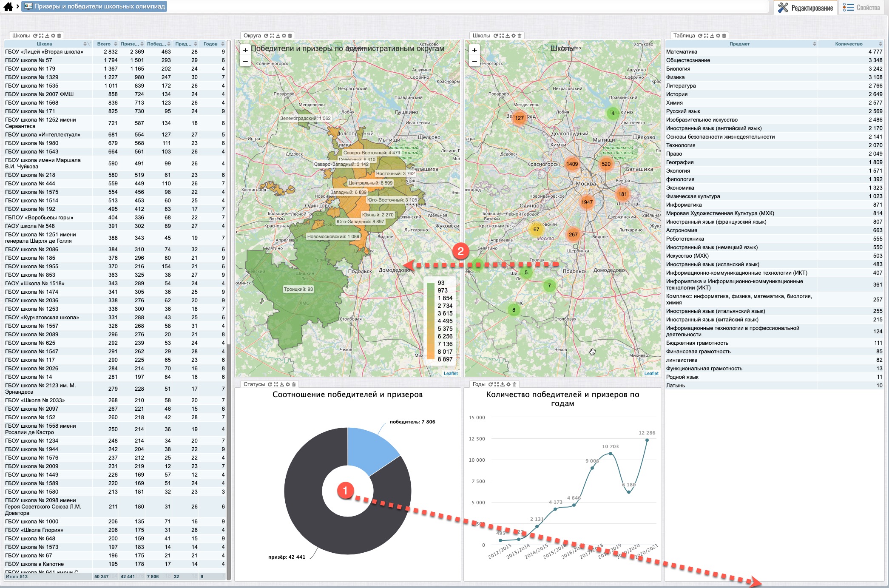Sort by Предмет column arrows
The width and height of the screenshot is (889, 588).
814,44
